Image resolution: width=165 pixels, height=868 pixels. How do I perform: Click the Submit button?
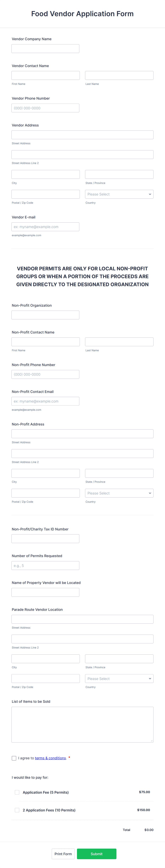click(x=97, y=854)
